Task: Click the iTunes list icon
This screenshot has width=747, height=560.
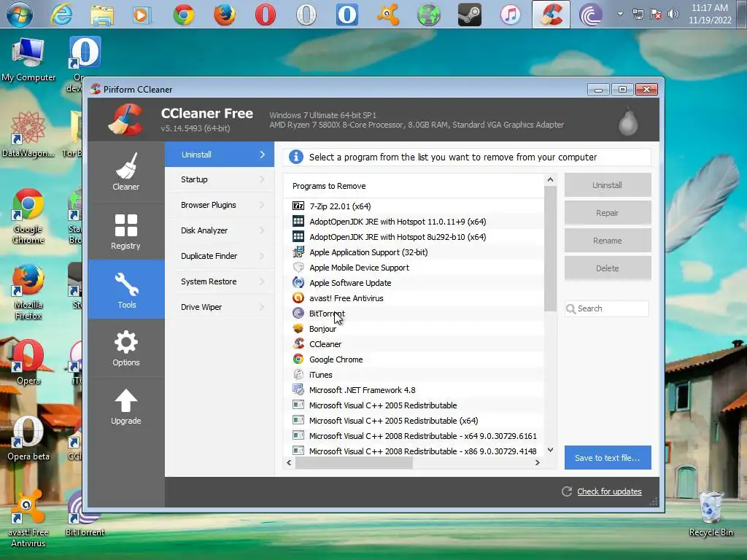Action: (x=298, y=374)
